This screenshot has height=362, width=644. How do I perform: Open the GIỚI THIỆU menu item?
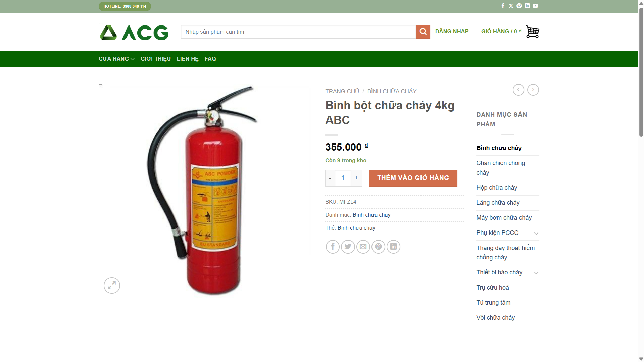[x=156, y=59]
